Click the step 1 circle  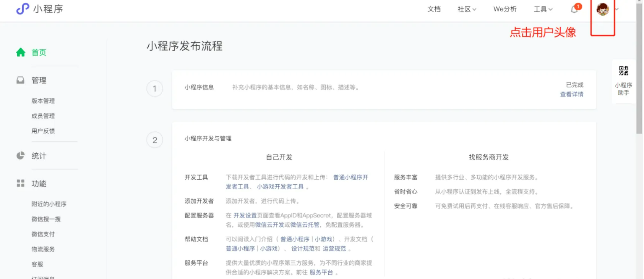point(154,89)
